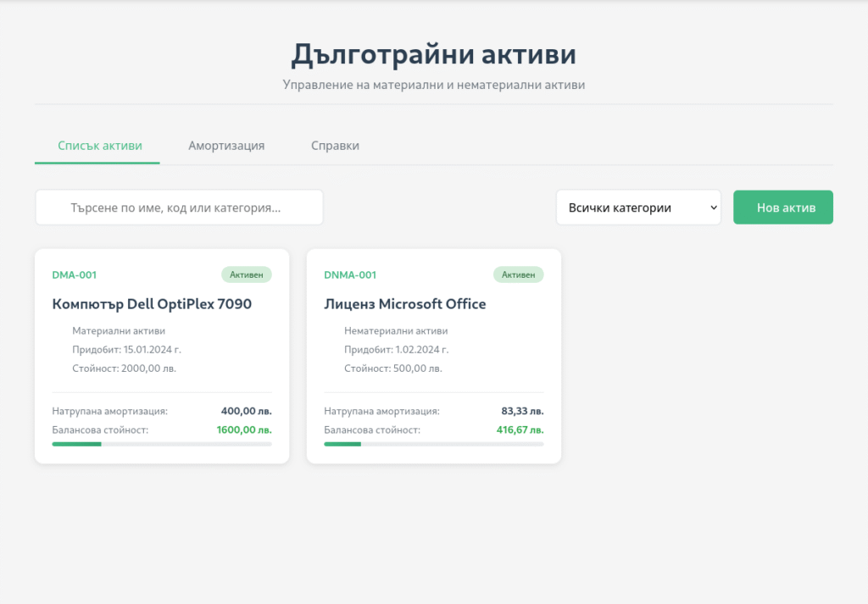Open the Амортизация tab
The image size is (868, 604).
point(226,146)
